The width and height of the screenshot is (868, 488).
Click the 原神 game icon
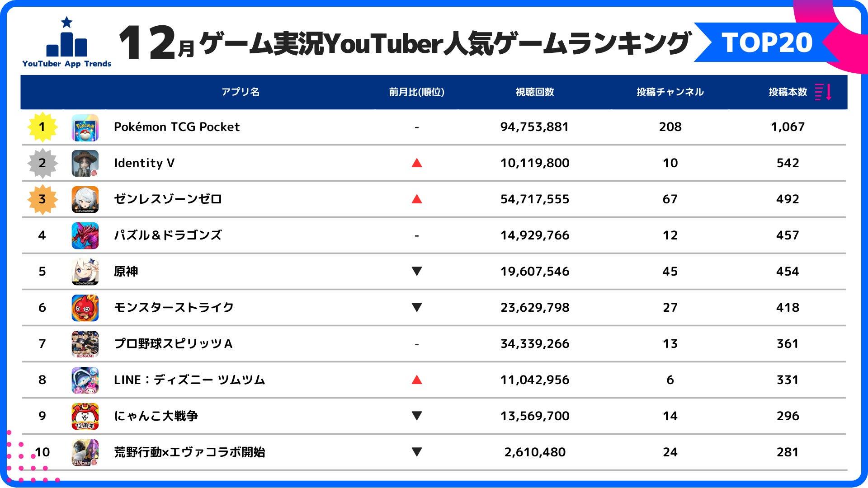pos(85,272)
